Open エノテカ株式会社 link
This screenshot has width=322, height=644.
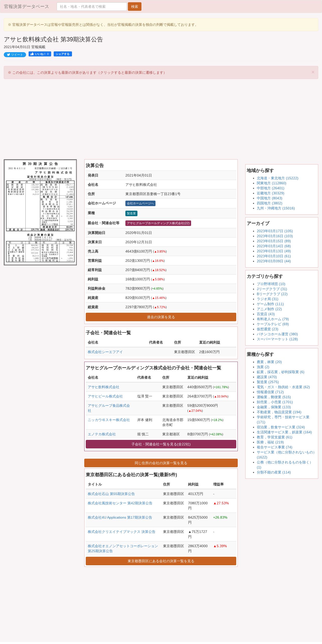point(102,434)
